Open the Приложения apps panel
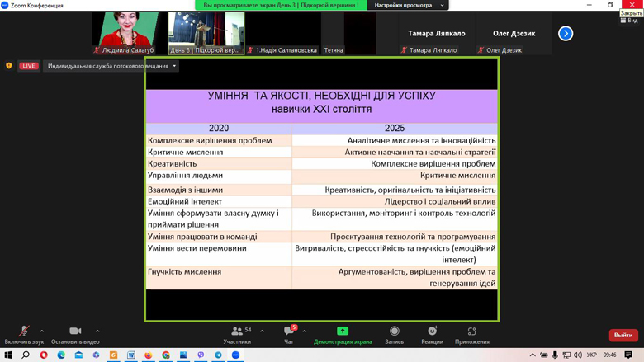 coord(472,335)
